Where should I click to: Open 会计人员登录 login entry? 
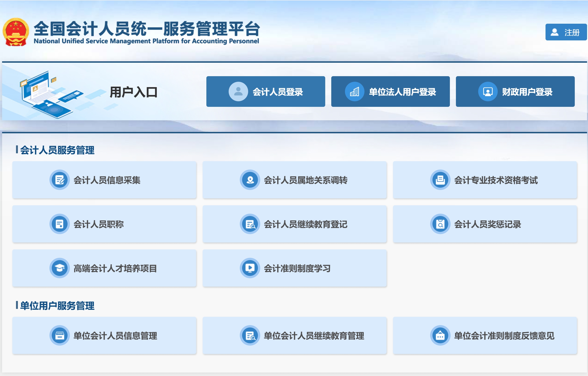pos(265,91)
